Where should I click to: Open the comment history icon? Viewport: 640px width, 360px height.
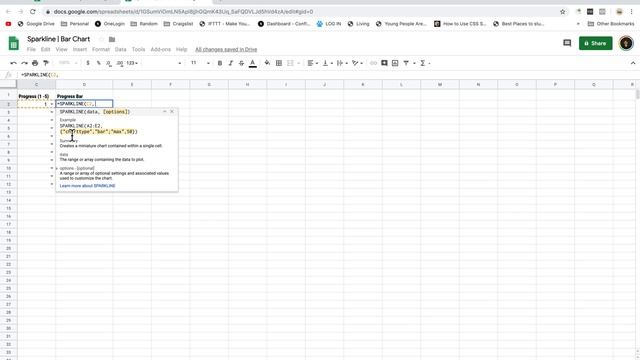coord(567,43)
